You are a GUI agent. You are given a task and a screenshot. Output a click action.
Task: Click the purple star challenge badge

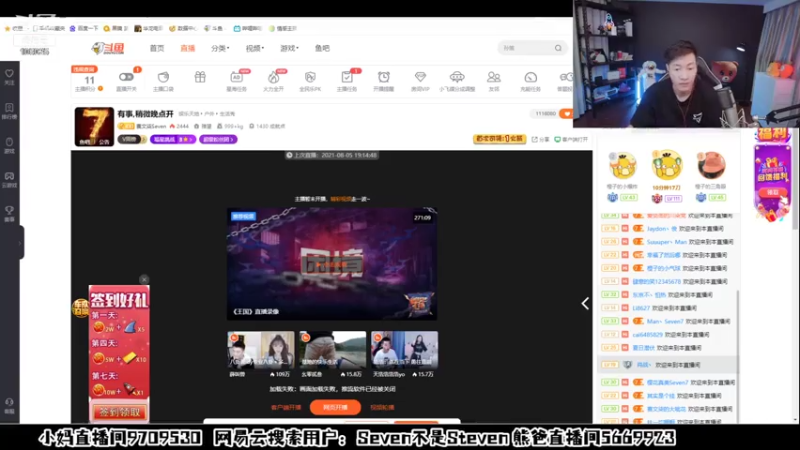[x=173, y=139]
